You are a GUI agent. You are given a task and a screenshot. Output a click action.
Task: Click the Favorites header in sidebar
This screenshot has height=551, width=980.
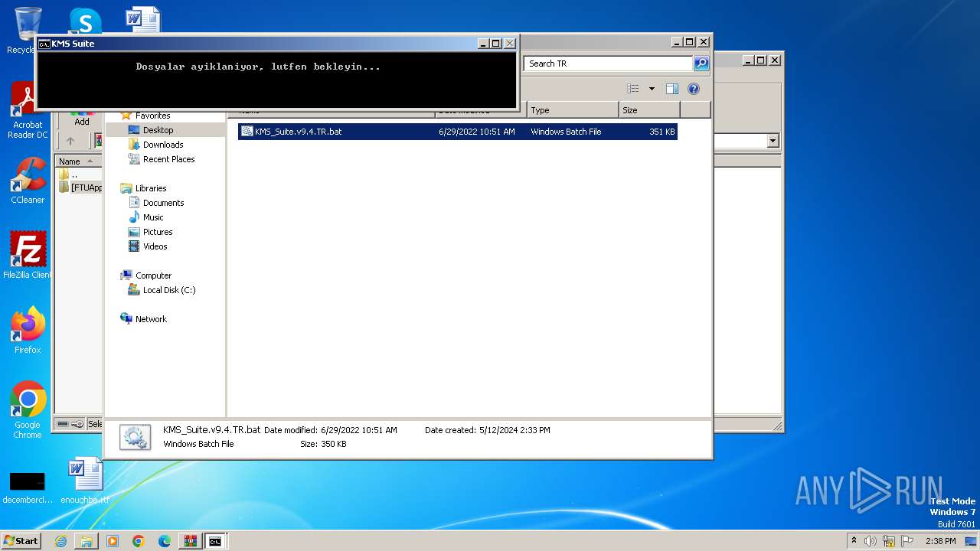(x=152, y=116)
